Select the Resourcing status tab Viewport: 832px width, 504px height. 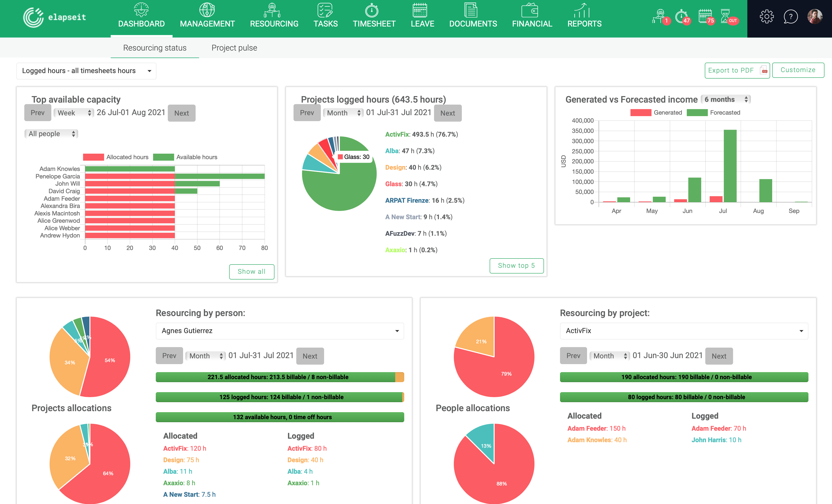[x=155, y=48]
